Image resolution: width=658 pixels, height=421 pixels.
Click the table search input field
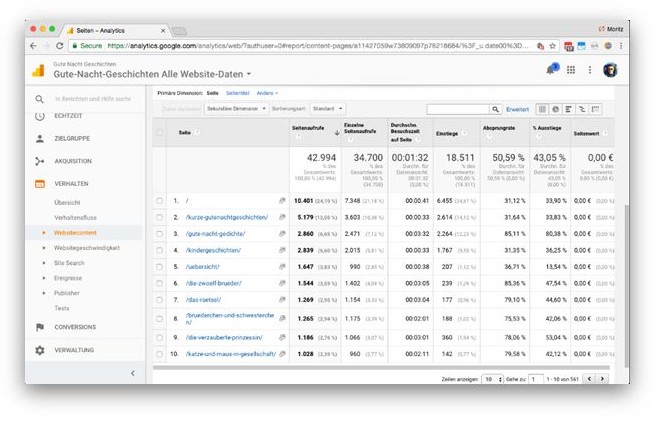point(457,109)
